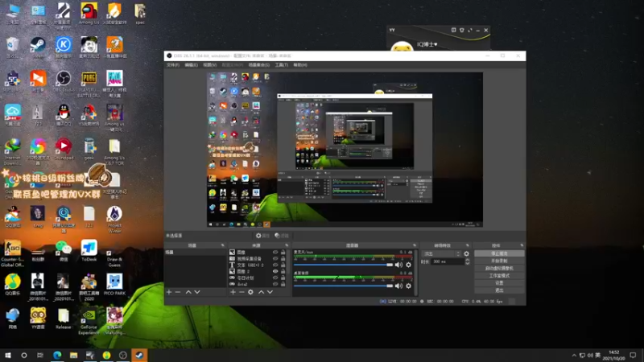Click the 开始录制 start recording button
Screen dimensions: 644x362
pos(499,261)
